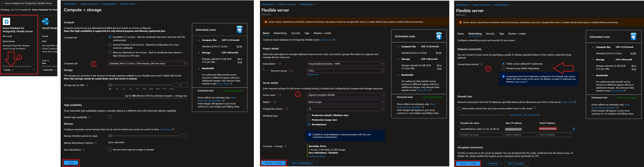
Task: Open the Compute size dropdown
Action: [148, 63]
